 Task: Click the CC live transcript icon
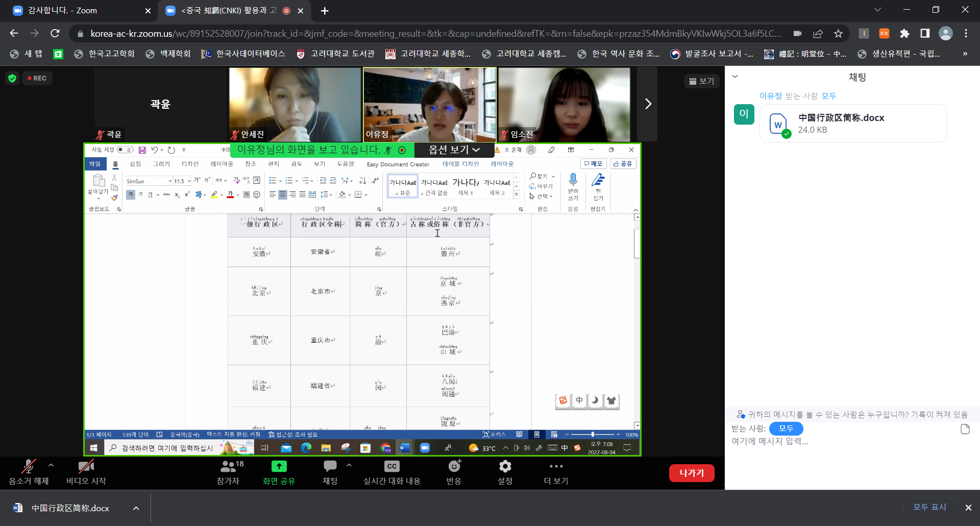pyautogui.click(x=391, y=467)
